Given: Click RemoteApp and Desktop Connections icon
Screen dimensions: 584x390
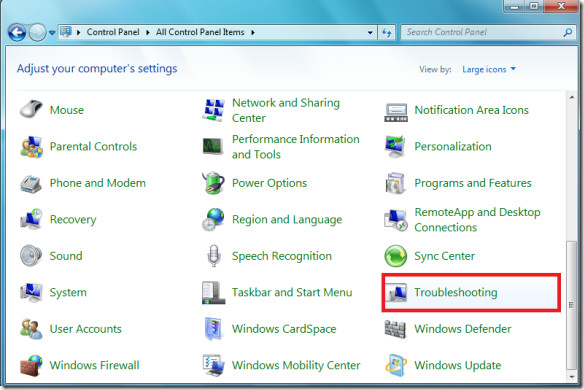Looking at the screenshot, I should click(x=396, y=220).
